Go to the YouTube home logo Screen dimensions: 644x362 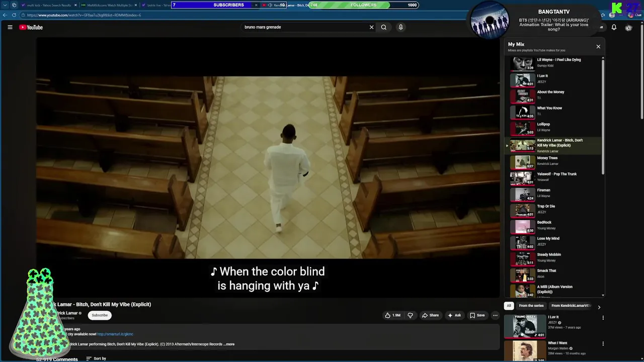tap(31, 27)
